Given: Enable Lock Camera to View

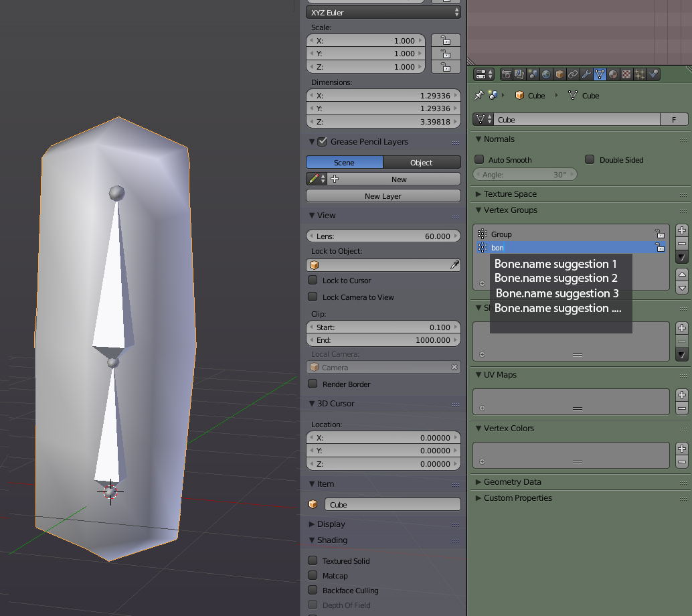Looking at the screenshot, I should (x=313, y=297).
